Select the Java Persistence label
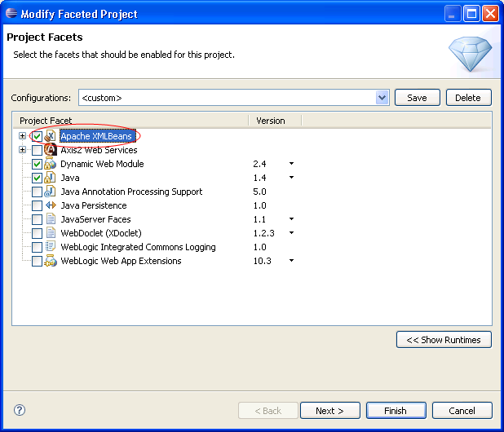The image size is (504, 432). click(94, 205)
